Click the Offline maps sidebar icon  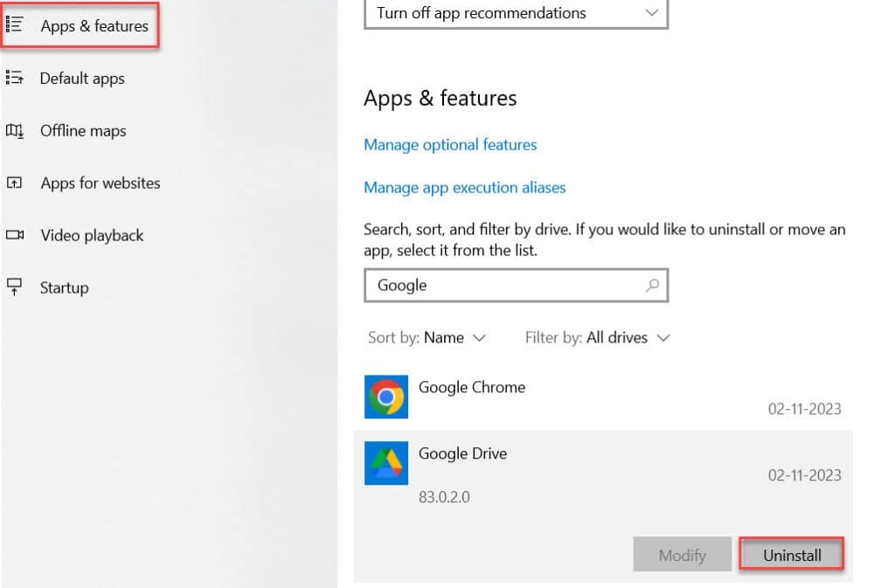pos(14,130)
